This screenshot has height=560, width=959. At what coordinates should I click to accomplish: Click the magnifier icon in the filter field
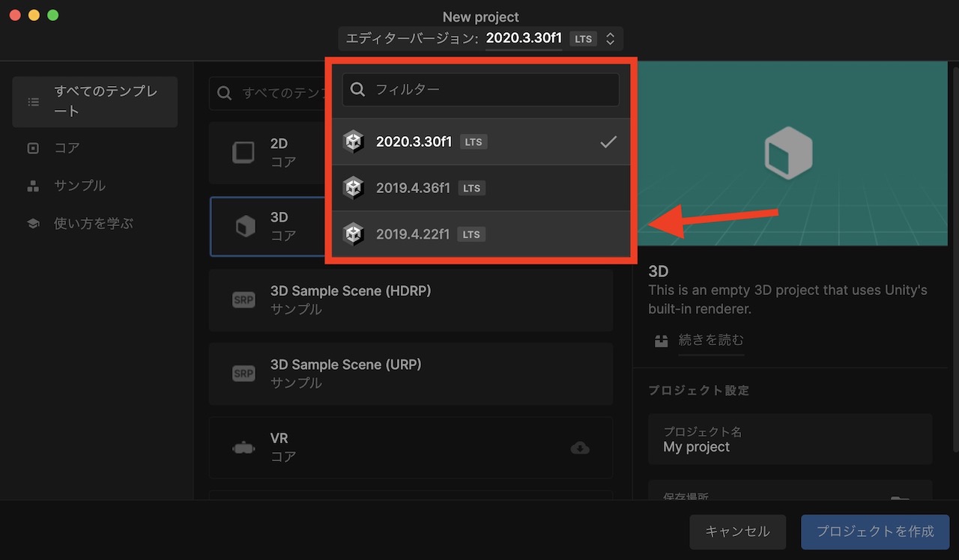pos(357,89)
